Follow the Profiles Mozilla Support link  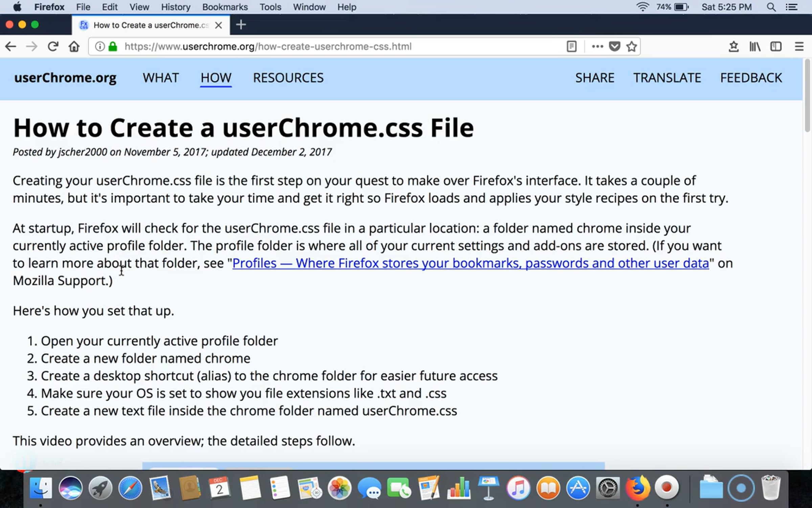(x=471, y=263)
